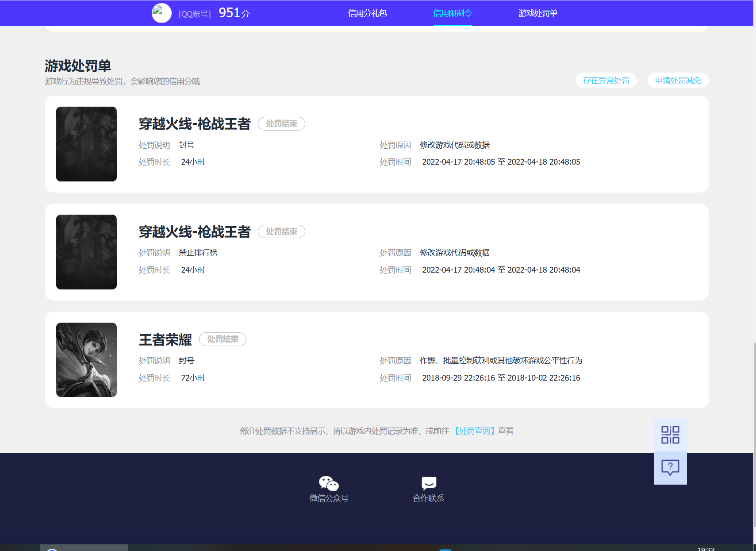Click the 禁止排行榜 penalty description
The height and width of the screenshot is (551, 756).
(198, 253)
